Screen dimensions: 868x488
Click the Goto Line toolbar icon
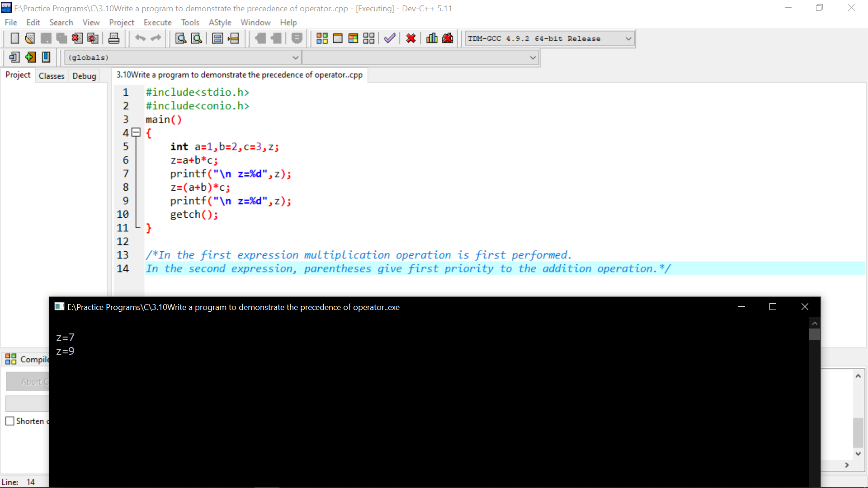click(233, 38)
